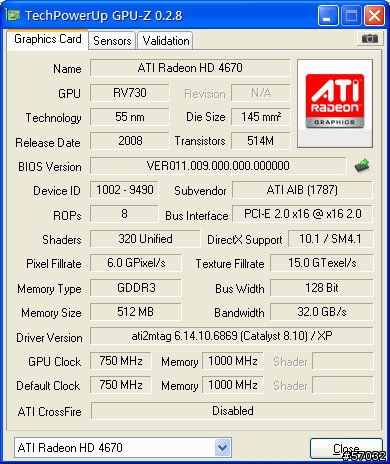Click the Pixel Fillrate value 6.0 GPixel/s

point(136,263)
